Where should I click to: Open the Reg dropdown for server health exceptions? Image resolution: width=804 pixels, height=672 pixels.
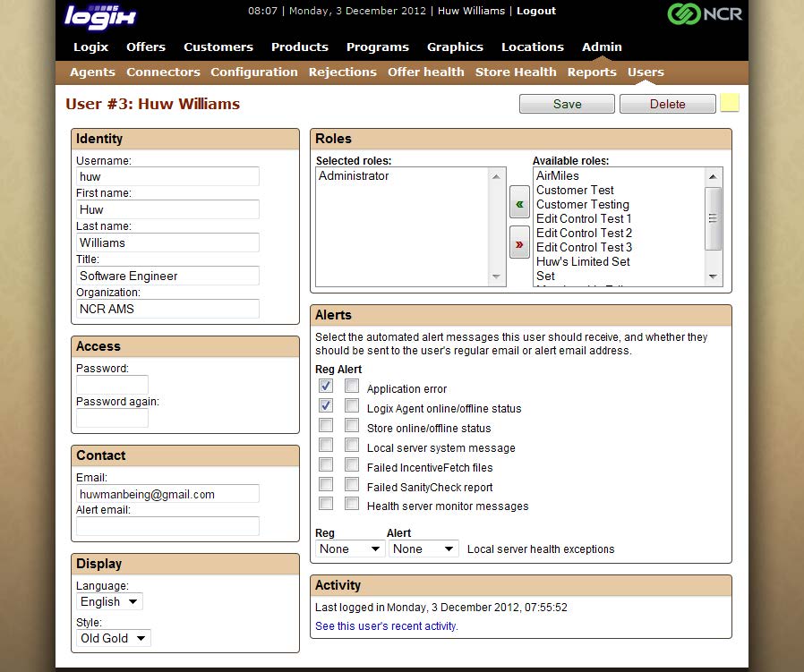click(x=349, y=548)
